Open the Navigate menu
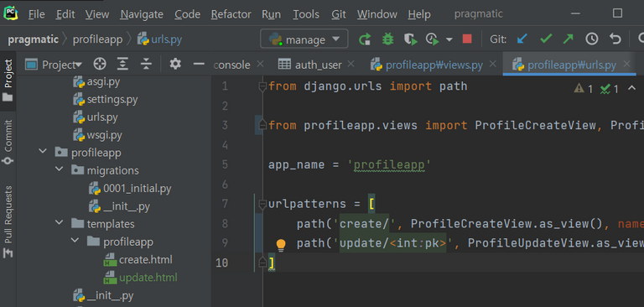Image resolution: width=644 pixels, height=307 pixels. click(142, 14)
